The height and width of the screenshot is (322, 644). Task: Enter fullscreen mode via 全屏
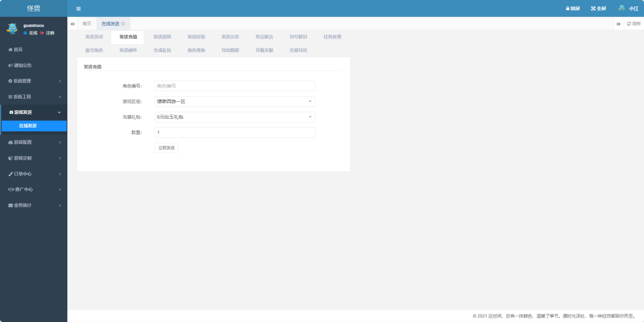click(x=599, y=8)
